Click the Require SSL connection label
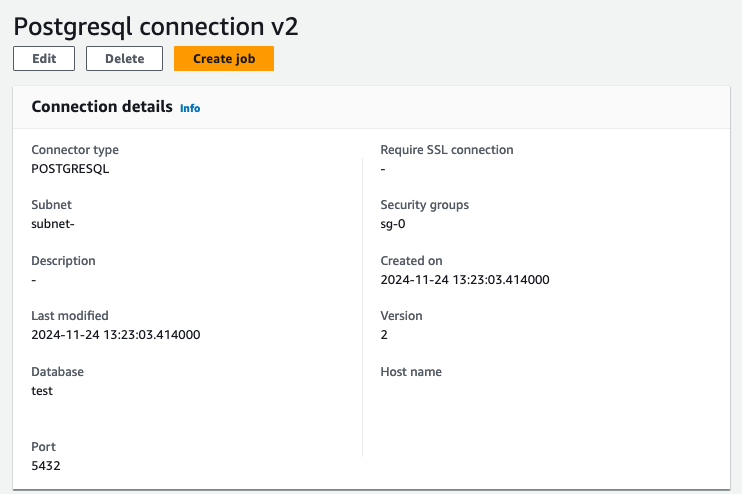Viewport: 742px width, 494px height. 446,150
